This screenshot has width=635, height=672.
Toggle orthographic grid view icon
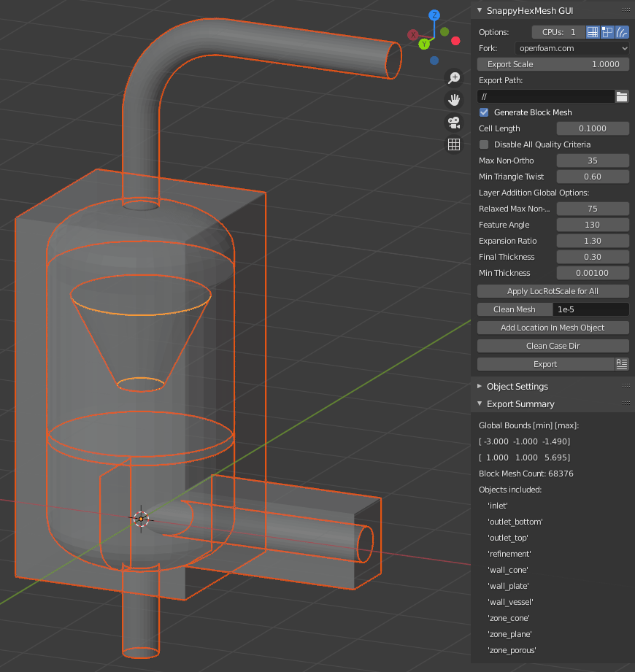(454, 144)
